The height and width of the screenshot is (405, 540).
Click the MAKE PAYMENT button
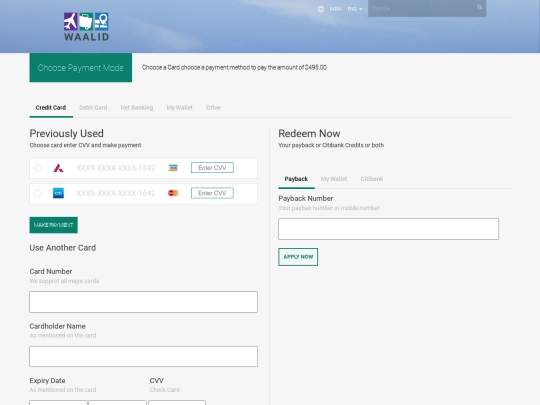click(x=53, y=225)
